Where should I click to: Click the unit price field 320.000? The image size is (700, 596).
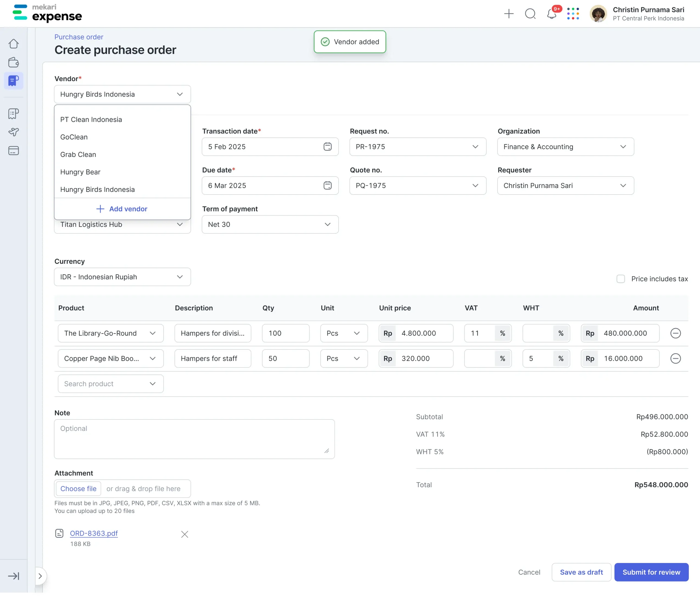(x=416, y=359)
